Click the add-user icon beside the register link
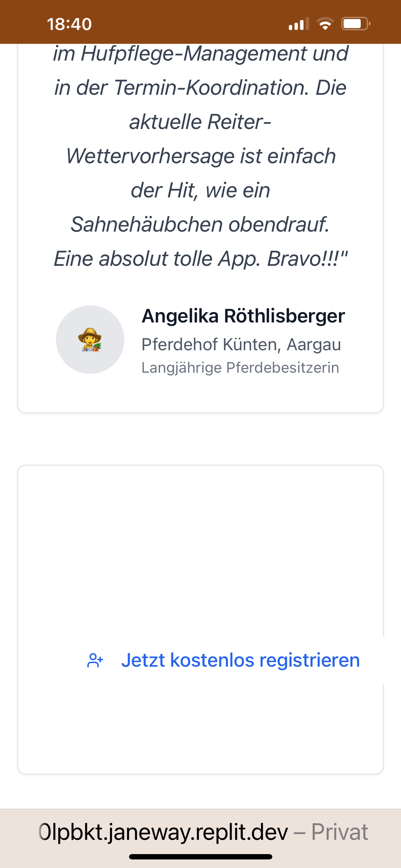This screenshot has height=868, width=401. (x=95, y=660)
